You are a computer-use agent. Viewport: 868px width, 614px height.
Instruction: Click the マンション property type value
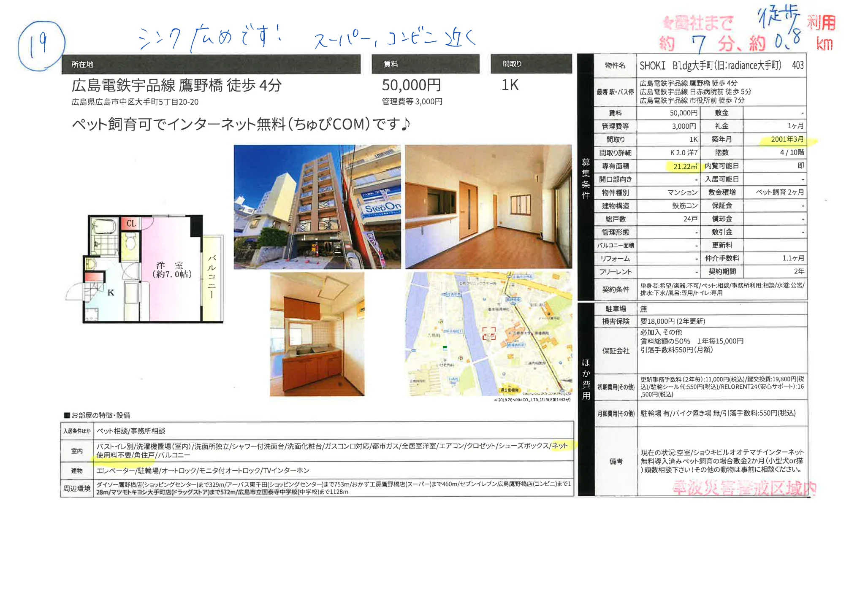(682, 193)
